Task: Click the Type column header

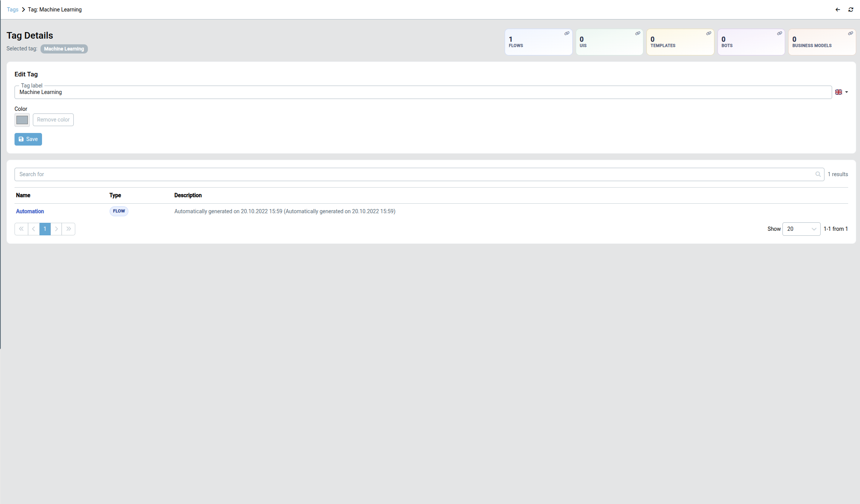Action: (115, 195)
